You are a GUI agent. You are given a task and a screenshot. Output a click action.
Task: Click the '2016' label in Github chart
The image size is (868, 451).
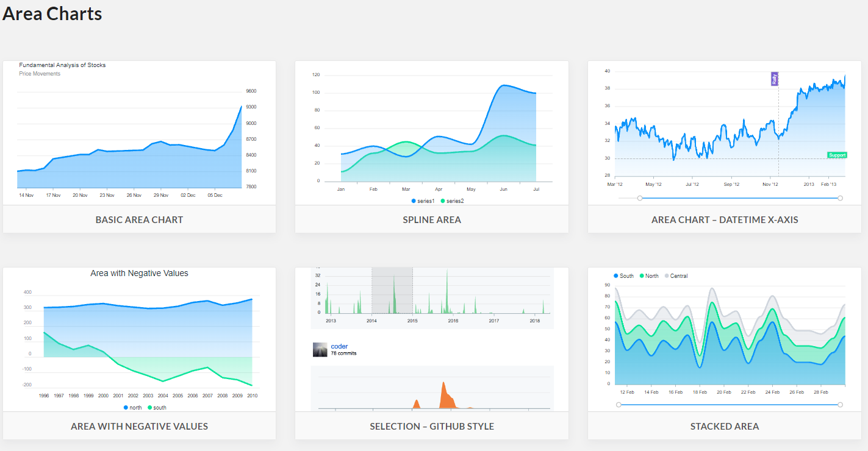point(453,321)
